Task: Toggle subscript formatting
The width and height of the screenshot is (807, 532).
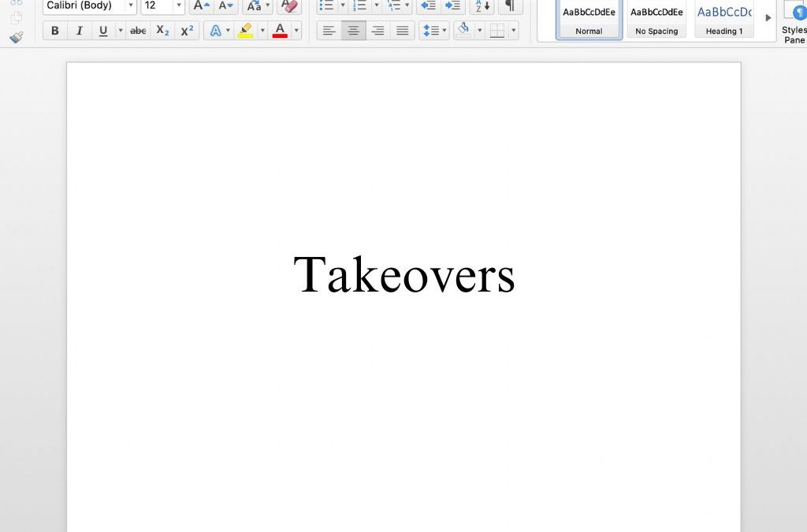Action: click(162, 31)
